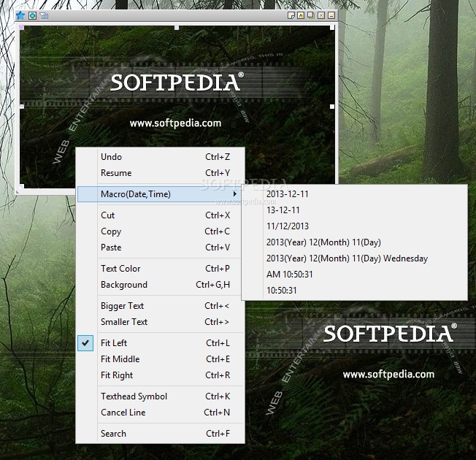Choose Texthead Symbol menu item
This screenshot has height=460, width=476.
click(x=161, y=396)
